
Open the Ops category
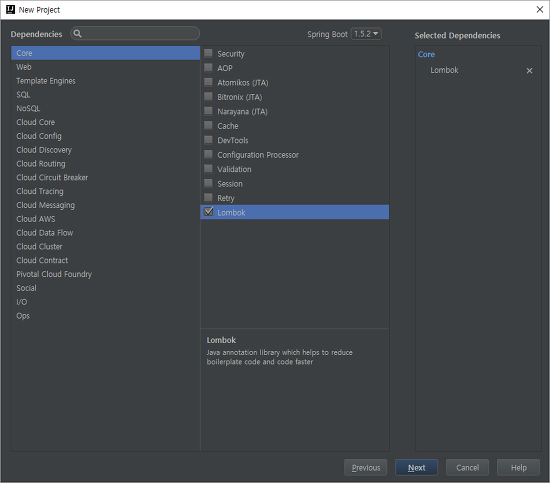click(x=106, y=316)
